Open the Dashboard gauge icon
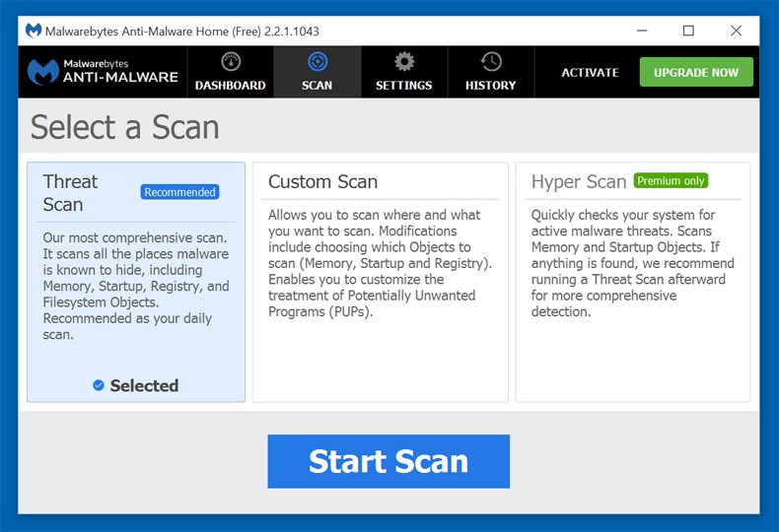 pyautogui.click(x=231, y=61)
